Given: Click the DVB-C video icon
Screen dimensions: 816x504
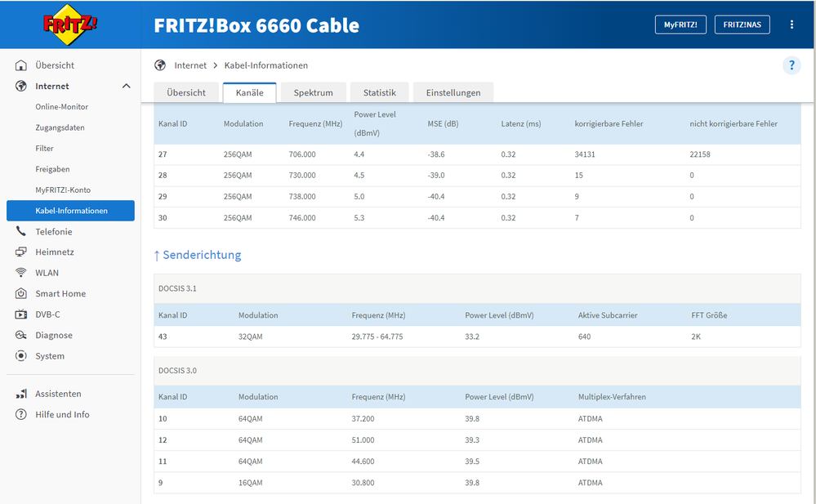Looking at the screenshot, I should pos(21,314).
